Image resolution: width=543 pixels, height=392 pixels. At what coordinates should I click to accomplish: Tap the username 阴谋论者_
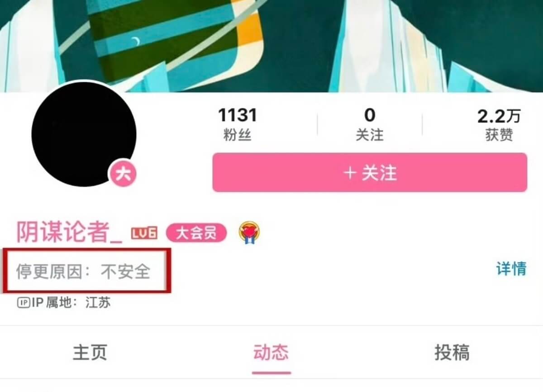pos(70,232)
